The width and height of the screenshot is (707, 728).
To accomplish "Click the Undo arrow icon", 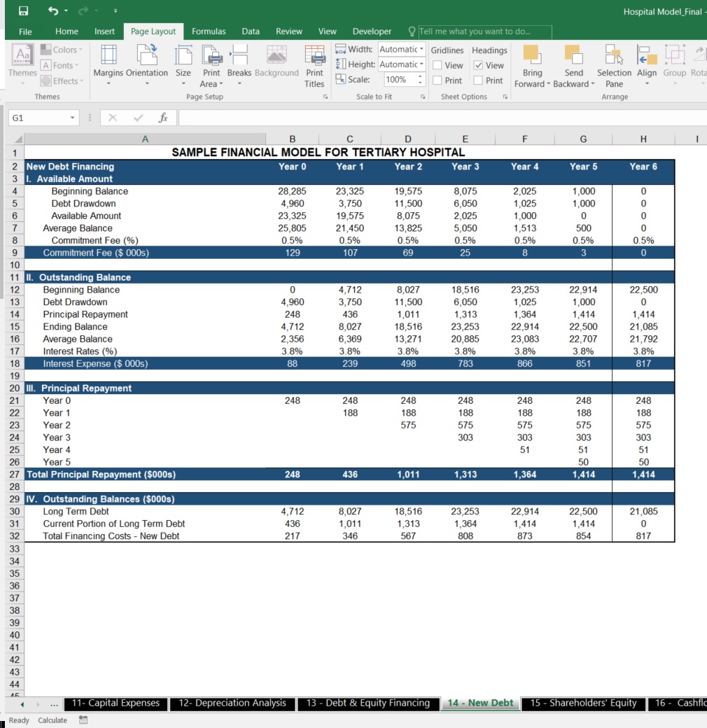I will tap(53, 10).
